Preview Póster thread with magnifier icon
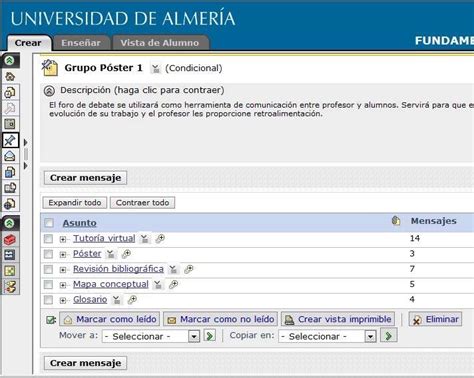 [126, 254]
